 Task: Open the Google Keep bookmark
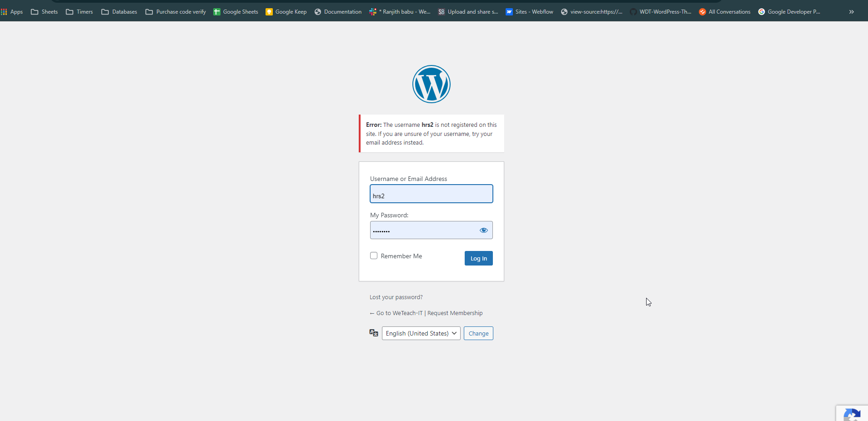pyautogui.click(x=286, y=12)
